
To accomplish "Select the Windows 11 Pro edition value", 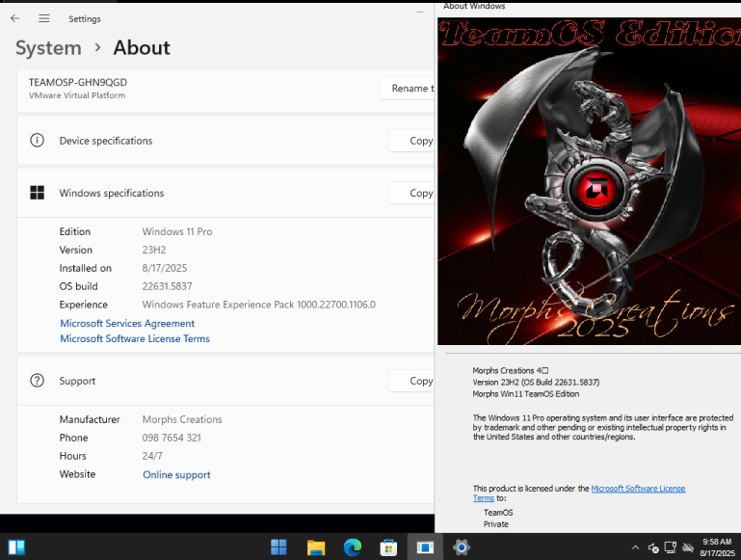I will [177, 231].
